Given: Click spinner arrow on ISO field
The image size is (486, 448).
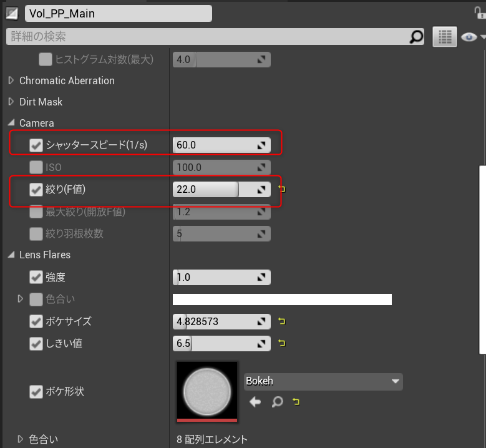Looking at the screenshot, I should coord(261,167).
